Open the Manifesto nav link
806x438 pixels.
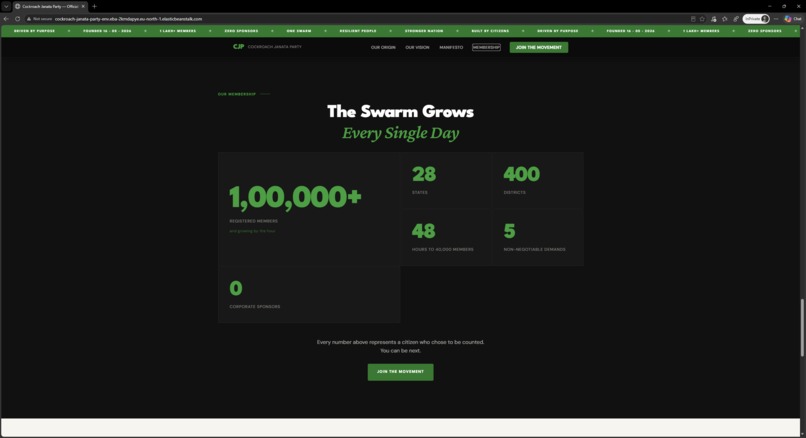click(x=451, y=47)
